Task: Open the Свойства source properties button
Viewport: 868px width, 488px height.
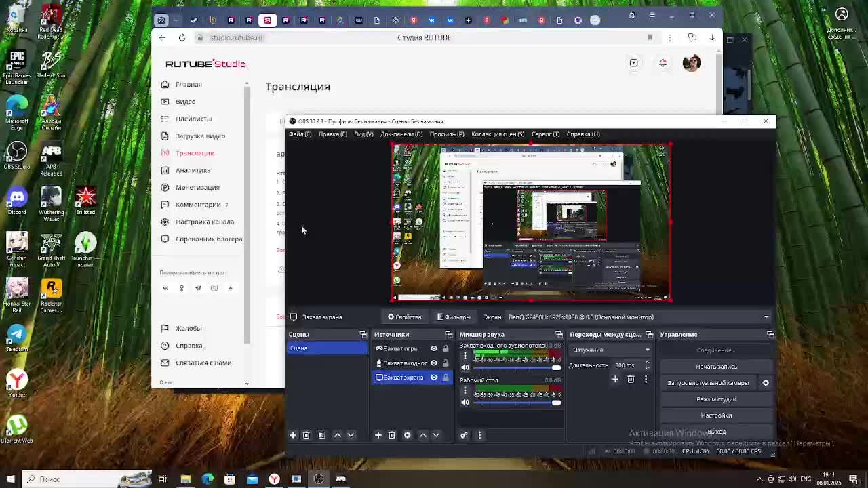Action: click(405, 317)
